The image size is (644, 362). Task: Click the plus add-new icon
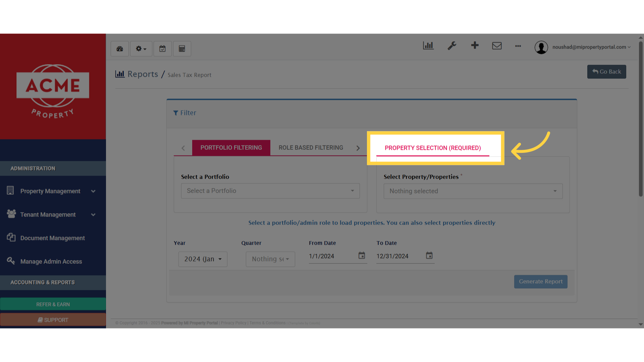(x=475, y=45)
